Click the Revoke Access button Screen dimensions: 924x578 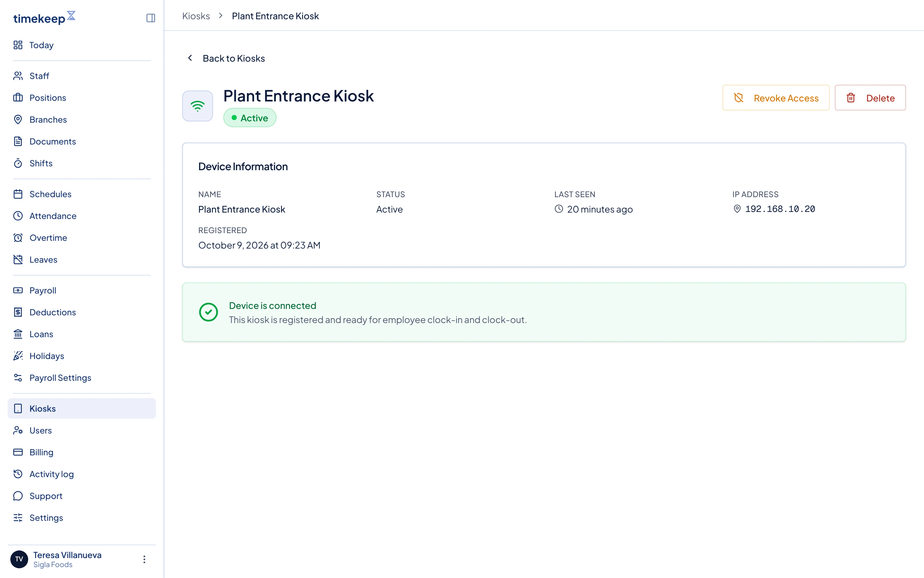click(x=775, y=98)
